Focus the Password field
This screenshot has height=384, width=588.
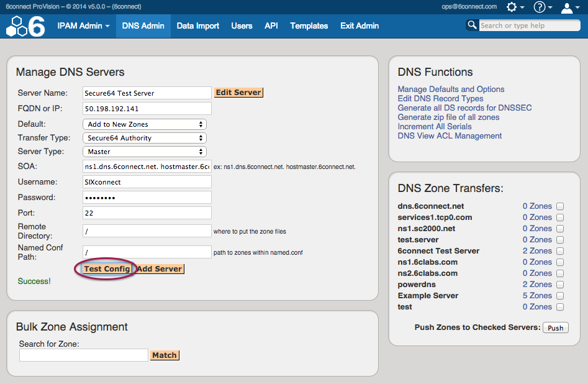click(147, 198)
